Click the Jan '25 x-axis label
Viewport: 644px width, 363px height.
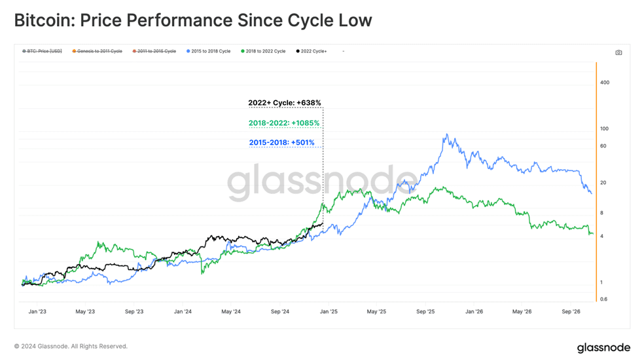(329, 312)
